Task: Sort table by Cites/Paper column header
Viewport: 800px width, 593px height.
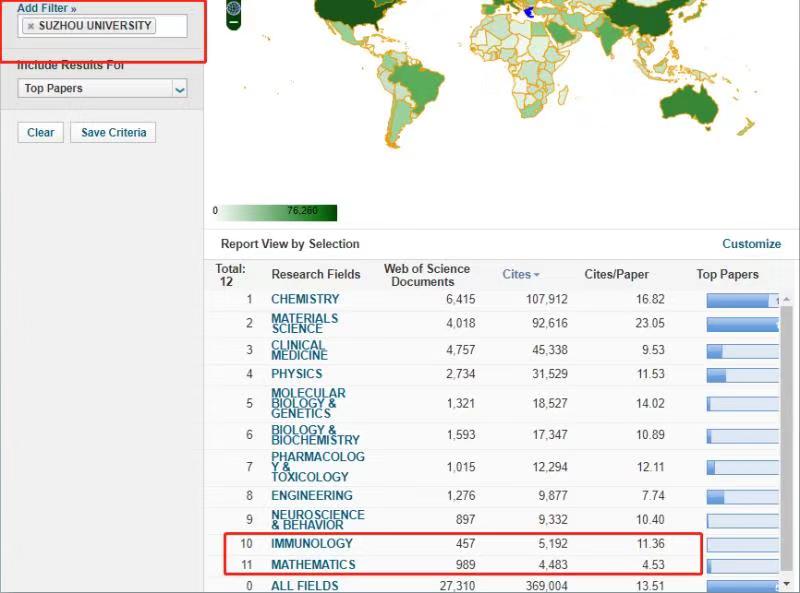Action: click(616, 275)
